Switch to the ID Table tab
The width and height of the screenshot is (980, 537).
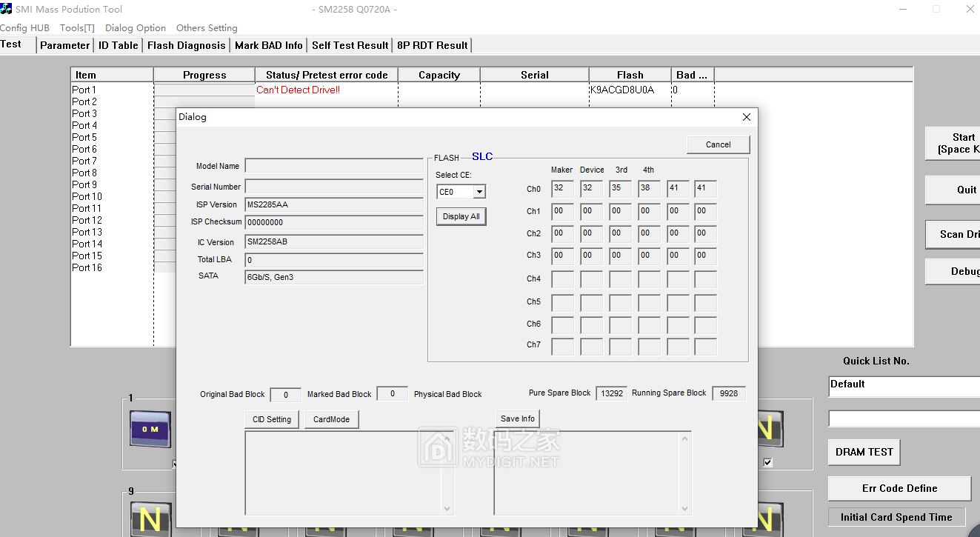click(x=119, y=45)
